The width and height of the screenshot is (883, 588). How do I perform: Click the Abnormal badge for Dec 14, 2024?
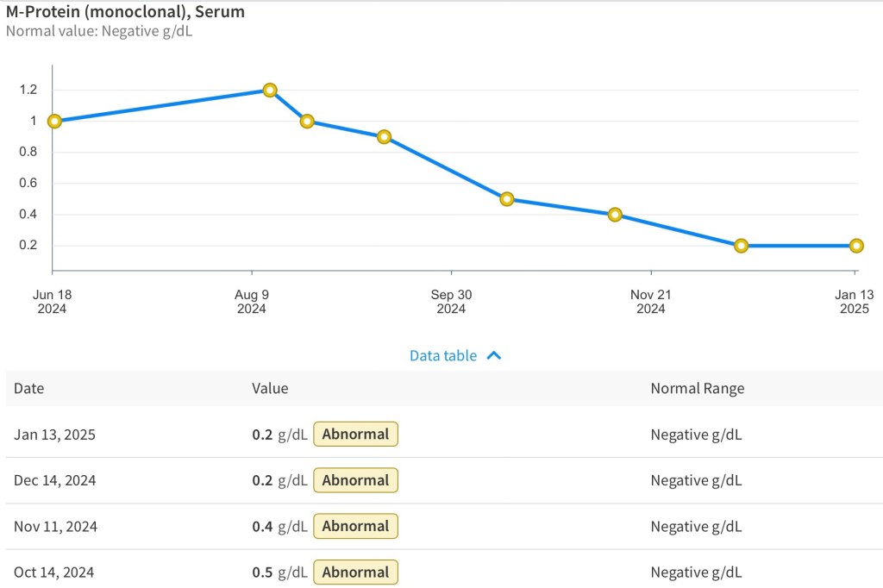355,480
